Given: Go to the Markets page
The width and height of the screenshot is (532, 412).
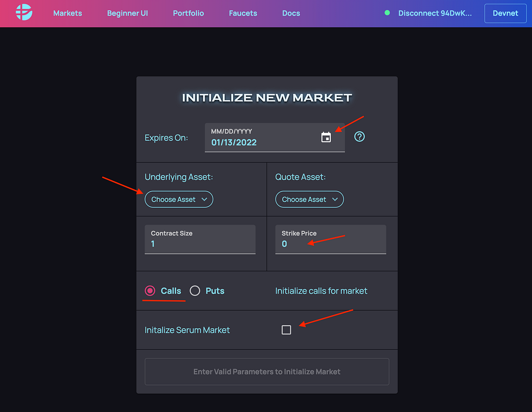Looking at the screenshot, I should [68, 13].
